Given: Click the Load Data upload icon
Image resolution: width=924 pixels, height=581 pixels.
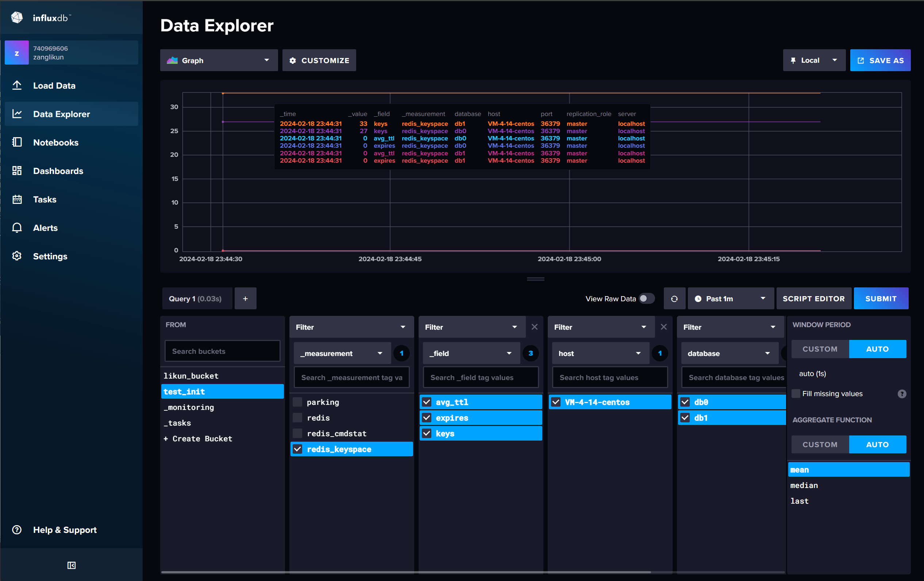Looking at the screenshot, I should [x=17, y=85].
